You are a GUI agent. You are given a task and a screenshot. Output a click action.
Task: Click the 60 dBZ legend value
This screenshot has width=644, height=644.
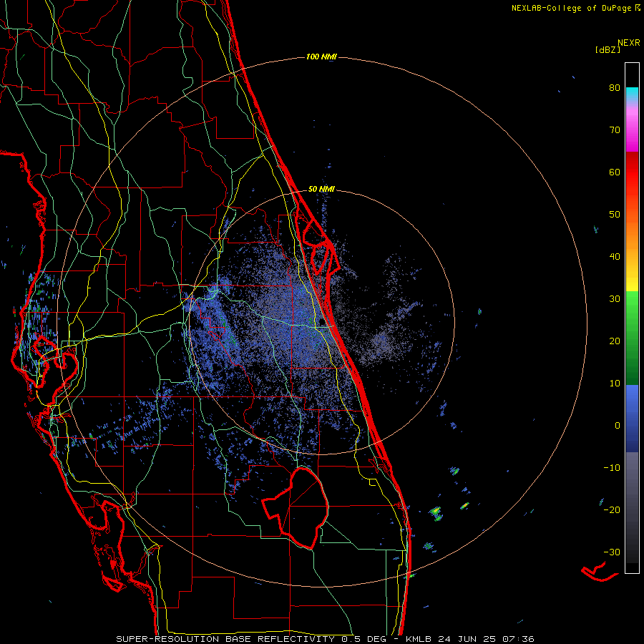tap(615, 172)
